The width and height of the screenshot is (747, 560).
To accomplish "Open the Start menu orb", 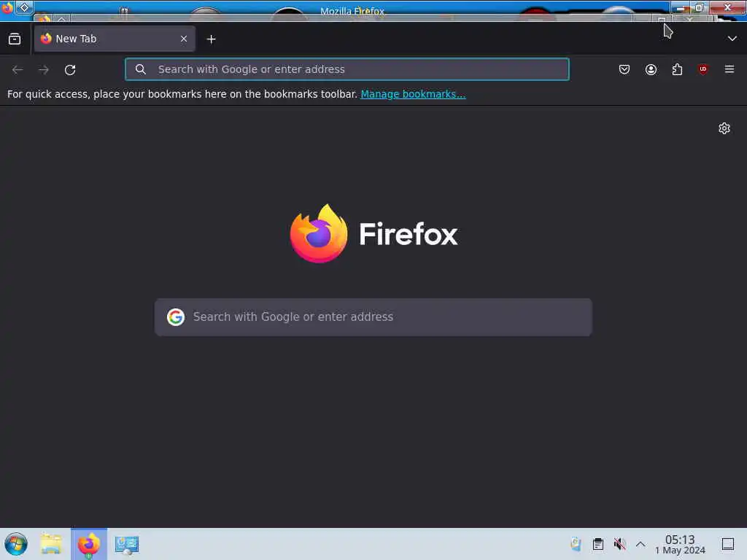I will (x=16, y=544).
